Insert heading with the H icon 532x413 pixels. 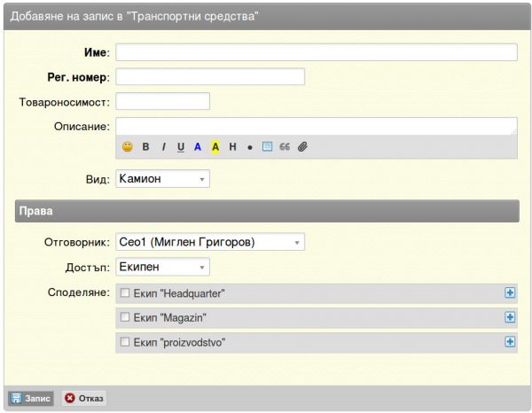pos(232,147)
